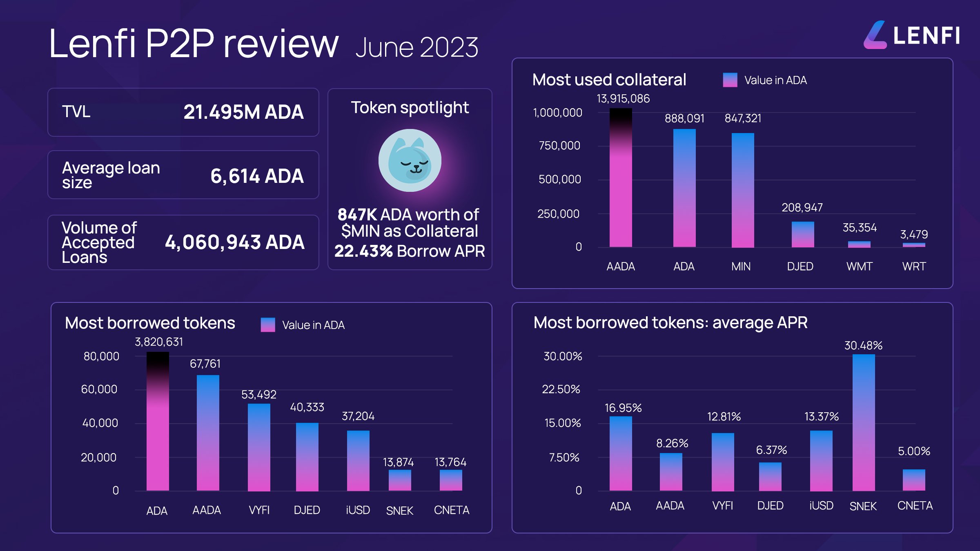Viewport: 980px width, 551px height.
Task: Click the '22.43% Borrow APR' text
Action: pos(410,251)
